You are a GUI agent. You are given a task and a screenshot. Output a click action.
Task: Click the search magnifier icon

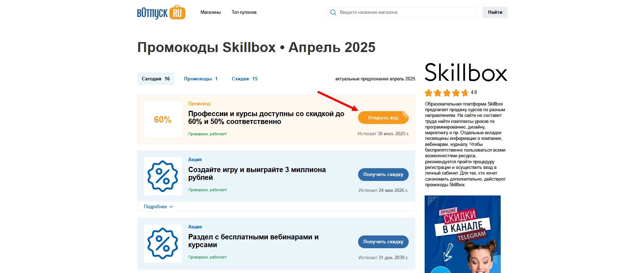[333, 12]
